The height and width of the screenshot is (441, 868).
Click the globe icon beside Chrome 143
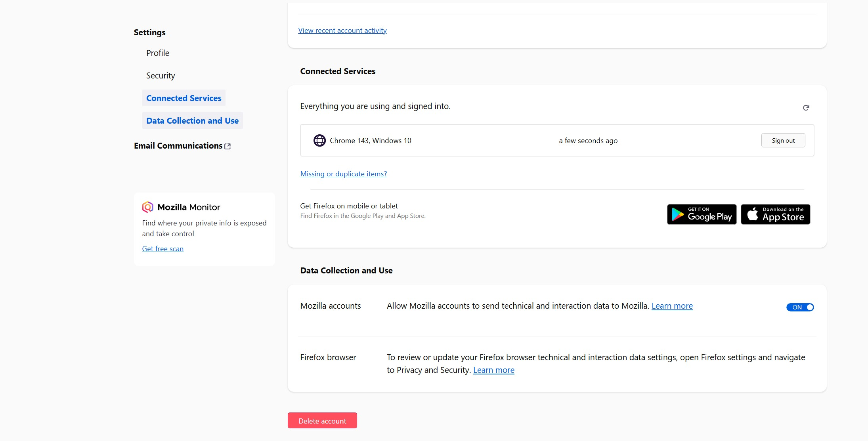tap(319, 140)
